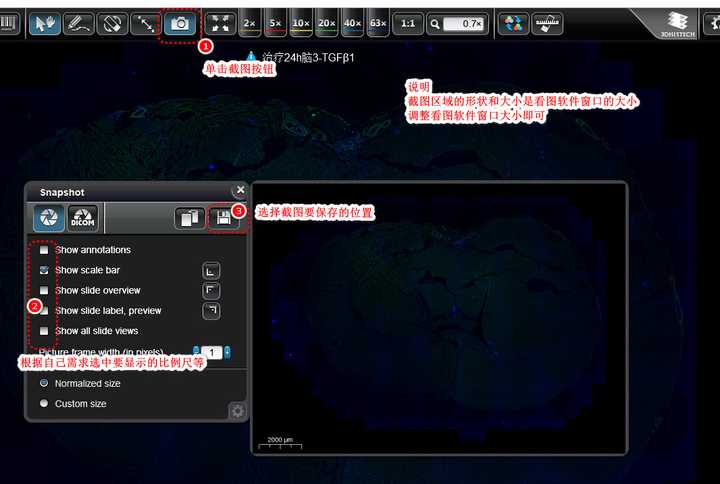The width and height of the screenshot is (720, 484).
Task: Increase picture frame width
Action: click(227, 352)
